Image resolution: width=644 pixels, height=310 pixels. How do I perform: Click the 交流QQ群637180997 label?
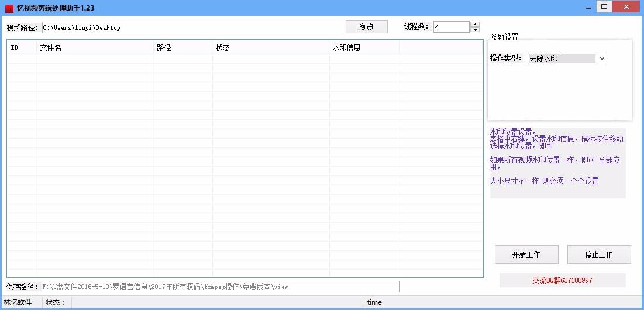562,280
